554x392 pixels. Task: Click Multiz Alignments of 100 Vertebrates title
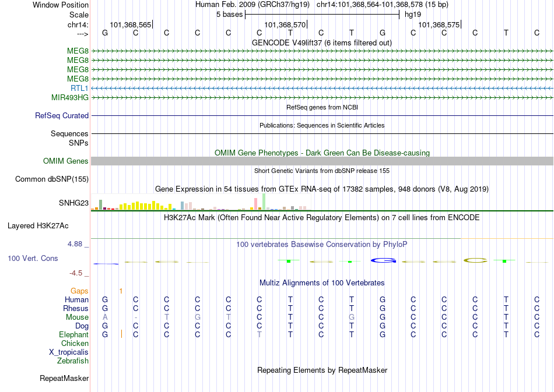click(x=322, y=282)
